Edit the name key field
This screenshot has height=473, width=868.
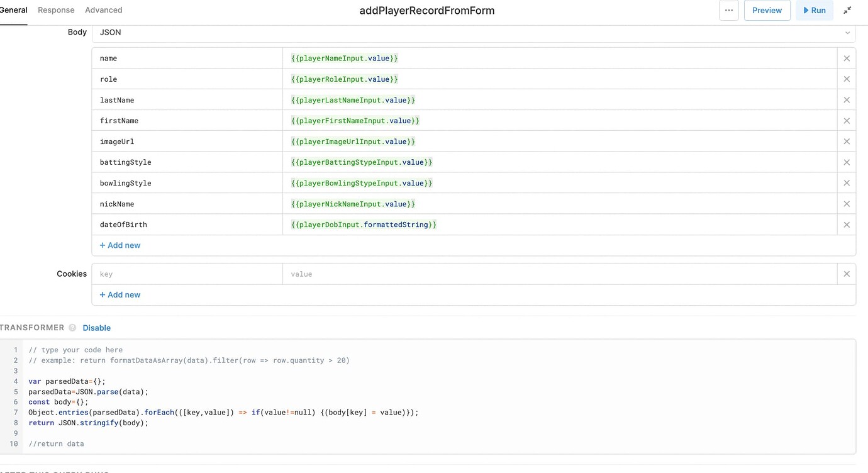(187, 58)
